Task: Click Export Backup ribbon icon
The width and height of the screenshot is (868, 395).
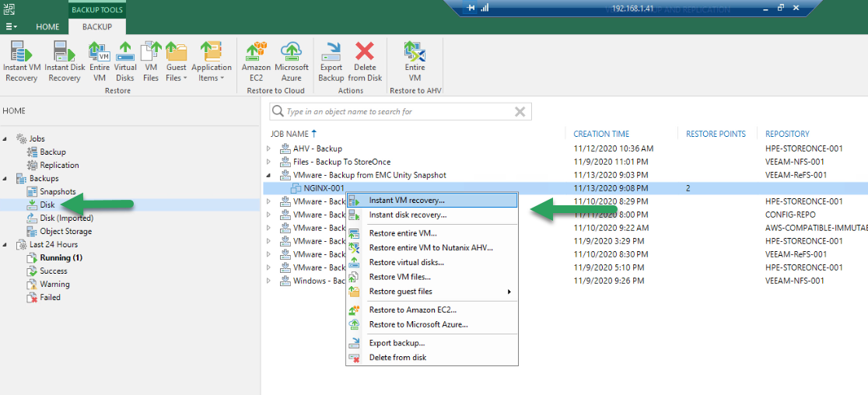Action: pos(331,61)
